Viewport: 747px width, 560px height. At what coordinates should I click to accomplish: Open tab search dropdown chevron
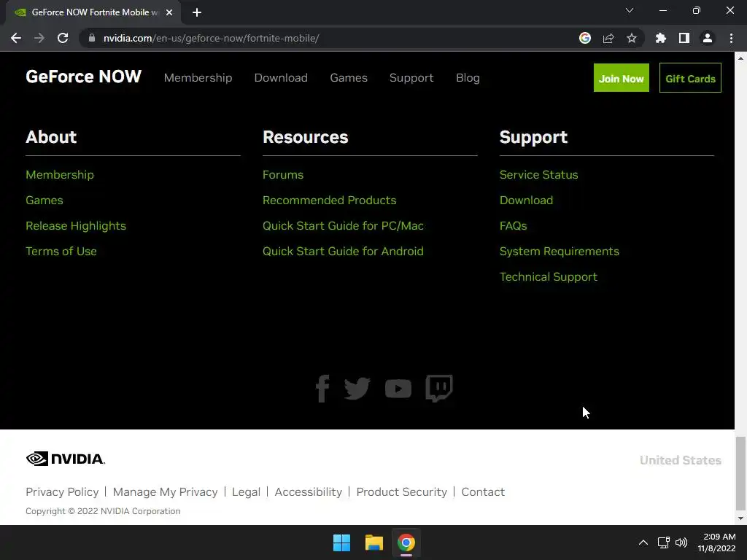point(630,10)
